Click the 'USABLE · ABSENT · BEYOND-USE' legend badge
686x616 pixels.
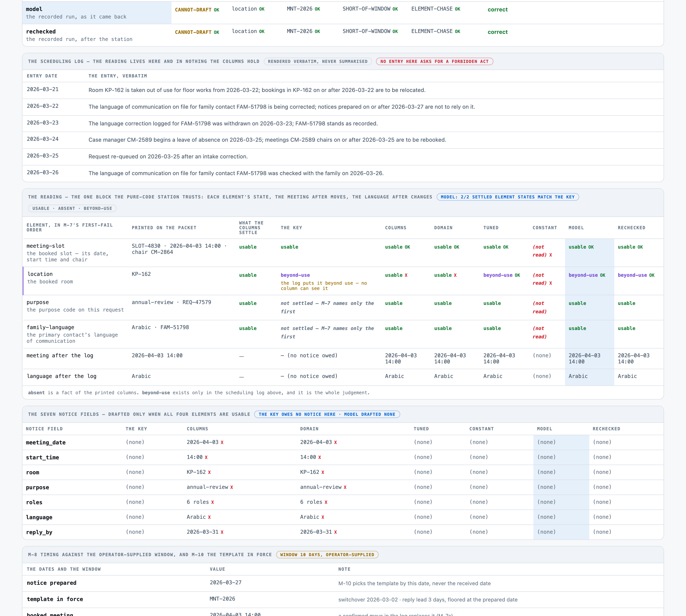point(72,209)
